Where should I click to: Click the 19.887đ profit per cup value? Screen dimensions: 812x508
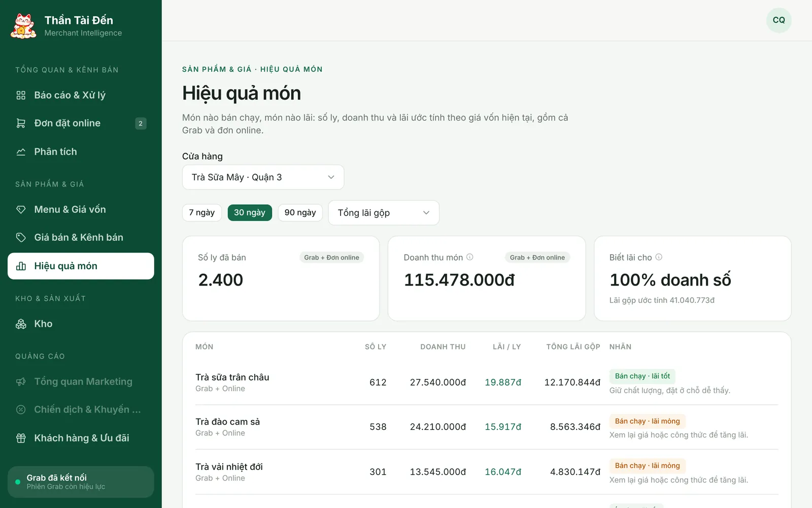click(503, 383)
